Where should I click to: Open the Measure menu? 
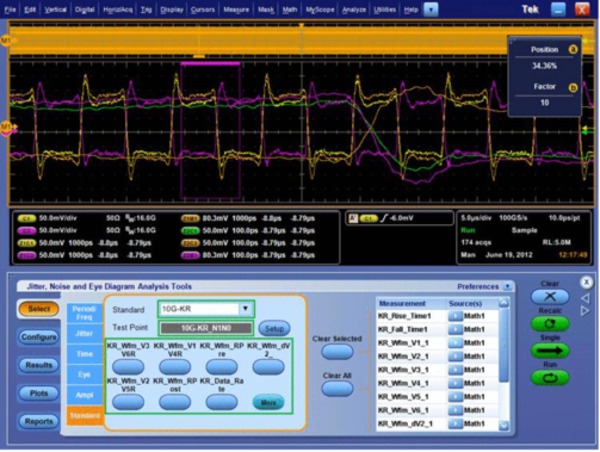pos(236,8)
